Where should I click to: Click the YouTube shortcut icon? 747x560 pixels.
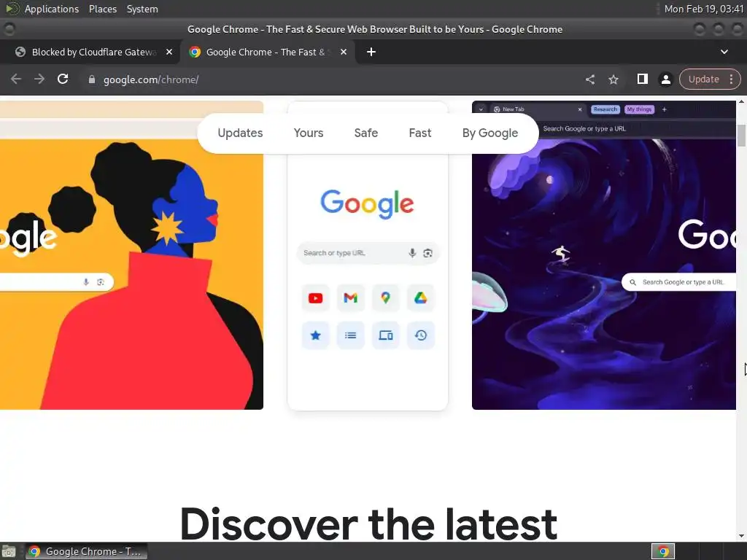tap(315, 298)
